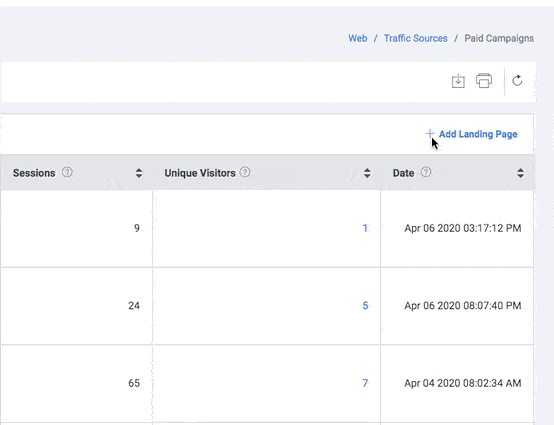Click the plus icon for landing page
The width and height of the screenshot is (554, 425).
coord(430,134)
